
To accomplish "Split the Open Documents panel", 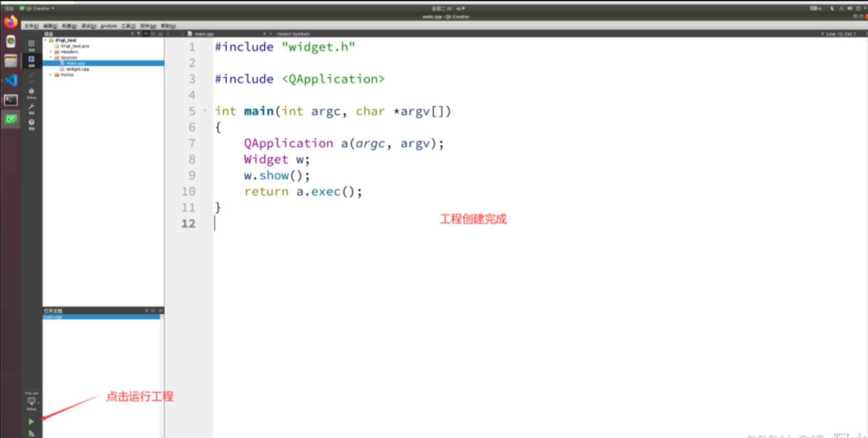I will click(x=153, y=311).
